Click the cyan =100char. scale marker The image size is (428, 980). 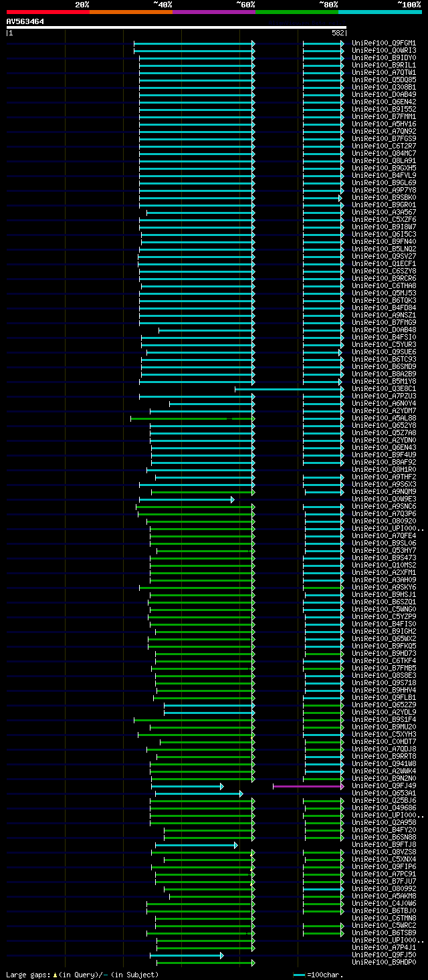(x=299, y=975)
